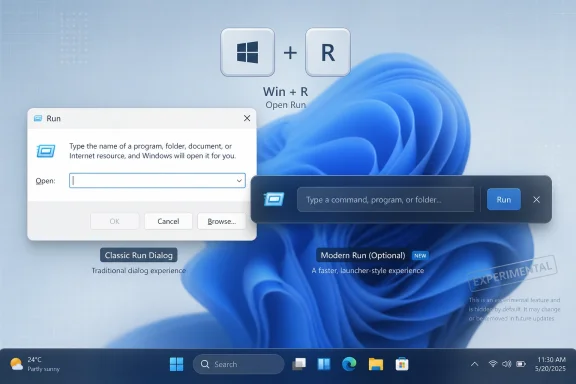Focus the Open text field in Run
Viewport: 576px width, 384px height.
click(157, 180)
